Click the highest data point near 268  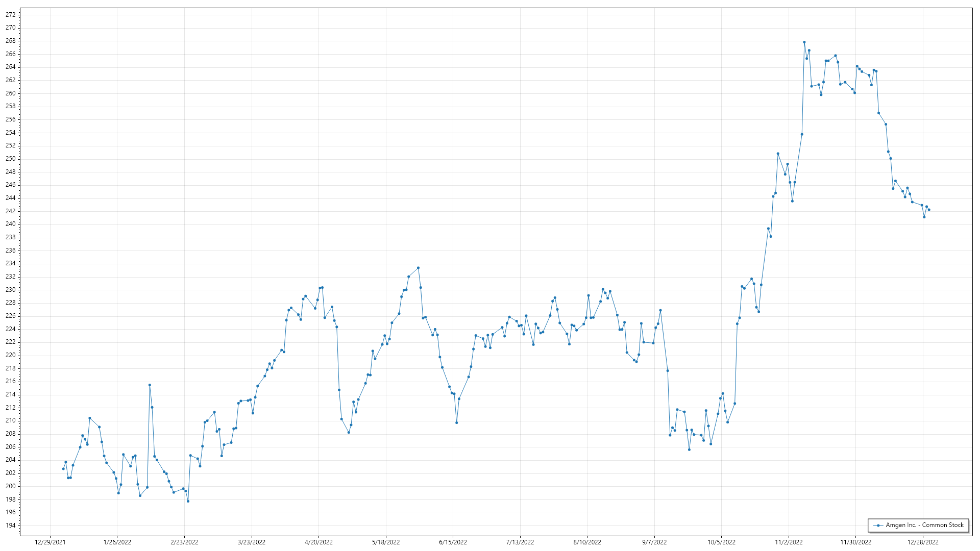(804, 42)
